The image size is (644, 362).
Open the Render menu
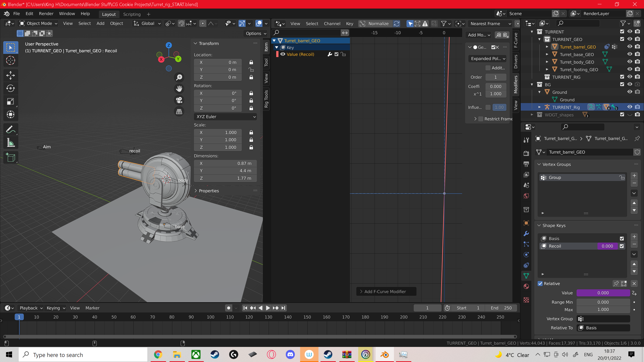(46, 14)
